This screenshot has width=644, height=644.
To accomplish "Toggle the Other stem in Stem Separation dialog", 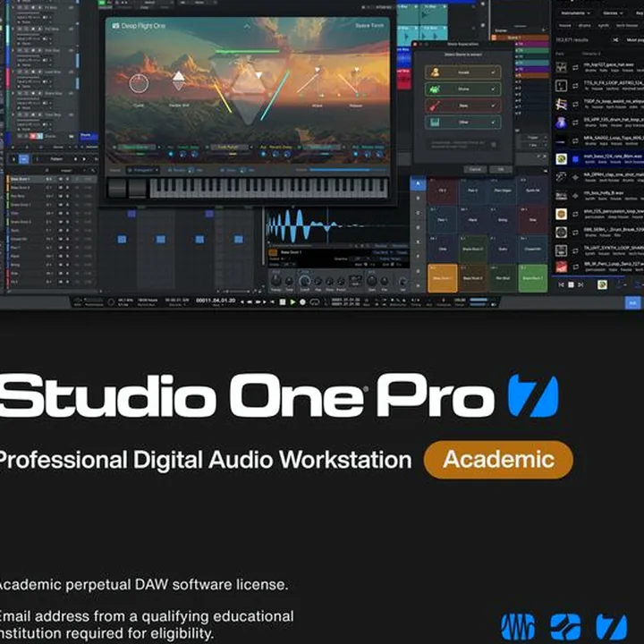I will point(463,122).
